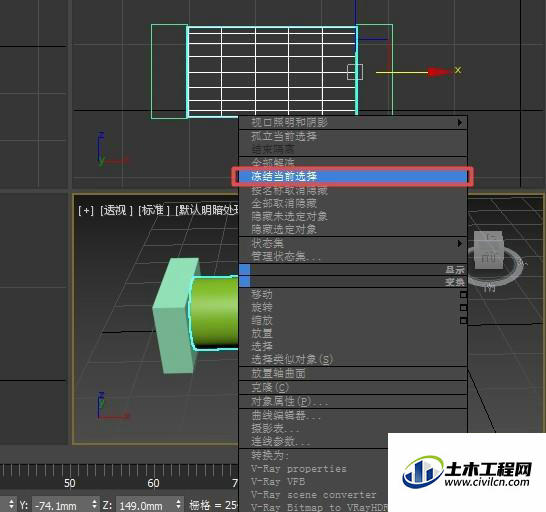Click frame 50 on time ruler

click(x=70, y=483)
